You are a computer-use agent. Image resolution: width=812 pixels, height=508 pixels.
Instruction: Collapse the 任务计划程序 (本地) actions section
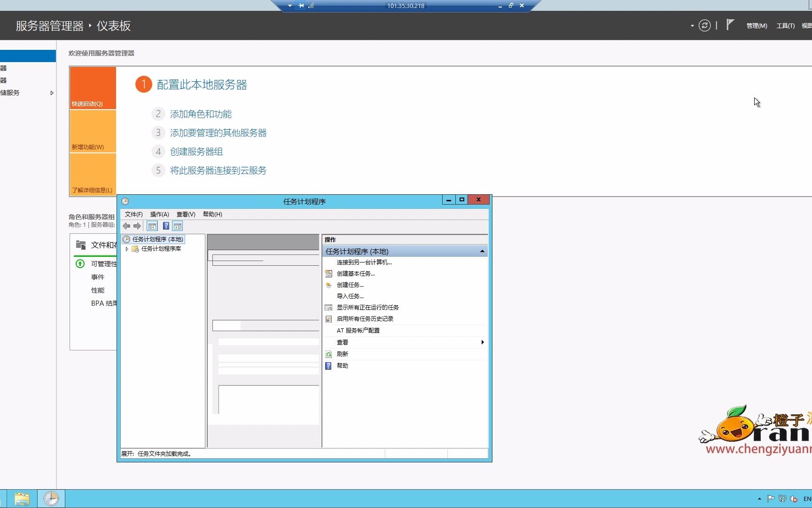coord(482,251)
